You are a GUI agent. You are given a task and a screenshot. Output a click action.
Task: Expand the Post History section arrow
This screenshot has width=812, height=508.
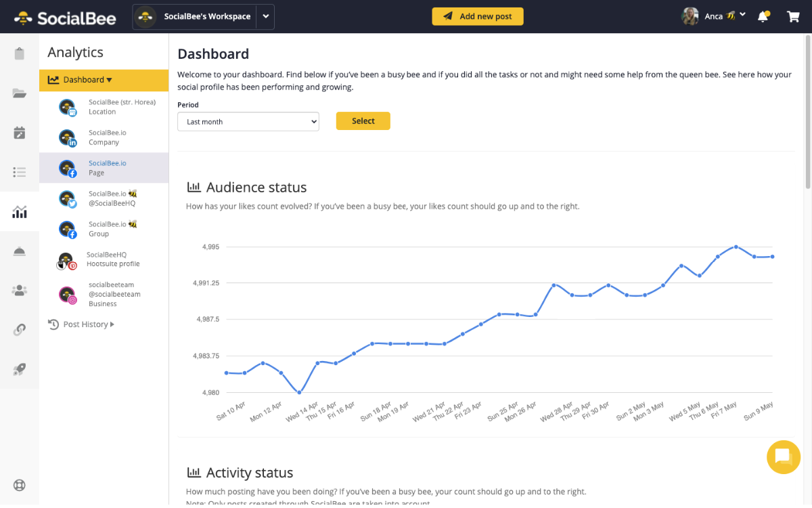[112, 324]
